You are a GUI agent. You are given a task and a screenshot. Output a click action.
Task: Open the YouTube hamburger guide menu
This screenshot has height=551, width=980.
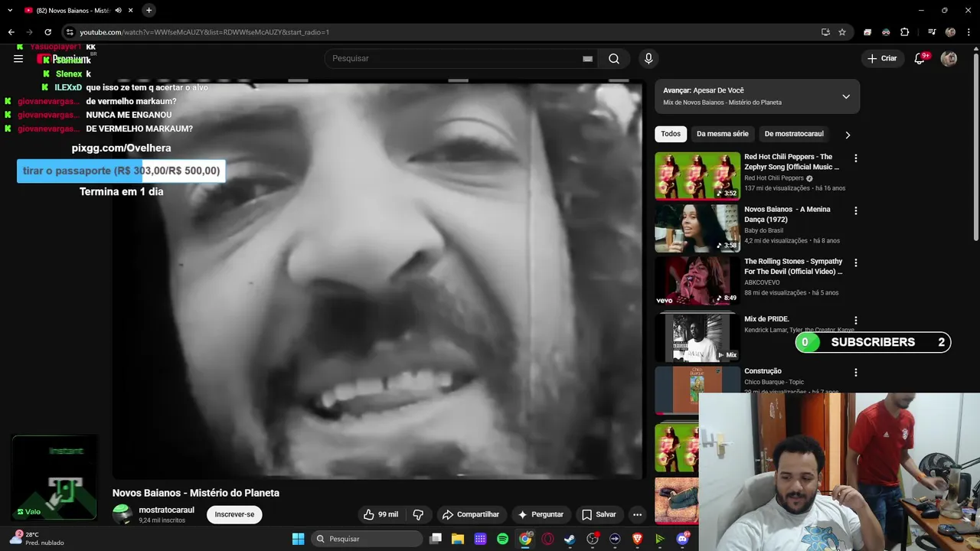[x=18, y=58]
